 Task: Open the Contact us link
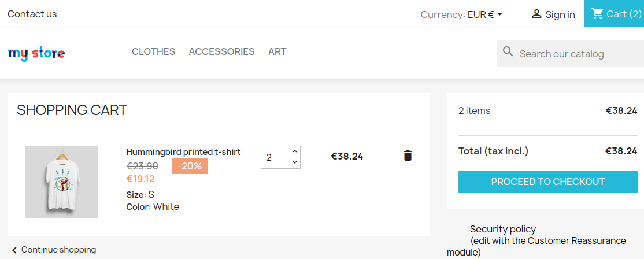pos(32,14)
